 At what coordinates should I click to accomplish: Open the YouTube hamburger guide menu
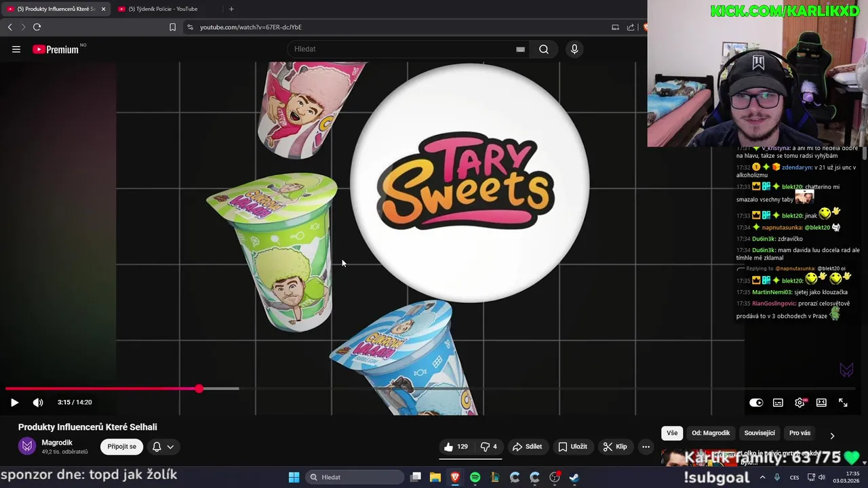pos(16,49)
